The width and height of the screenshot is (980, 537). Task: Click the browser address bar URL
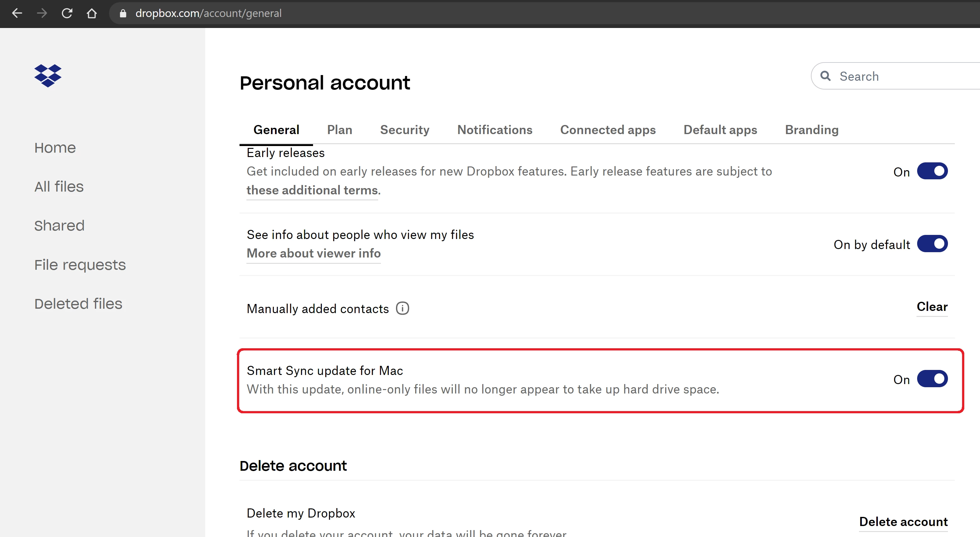click(x=208, y=13)
